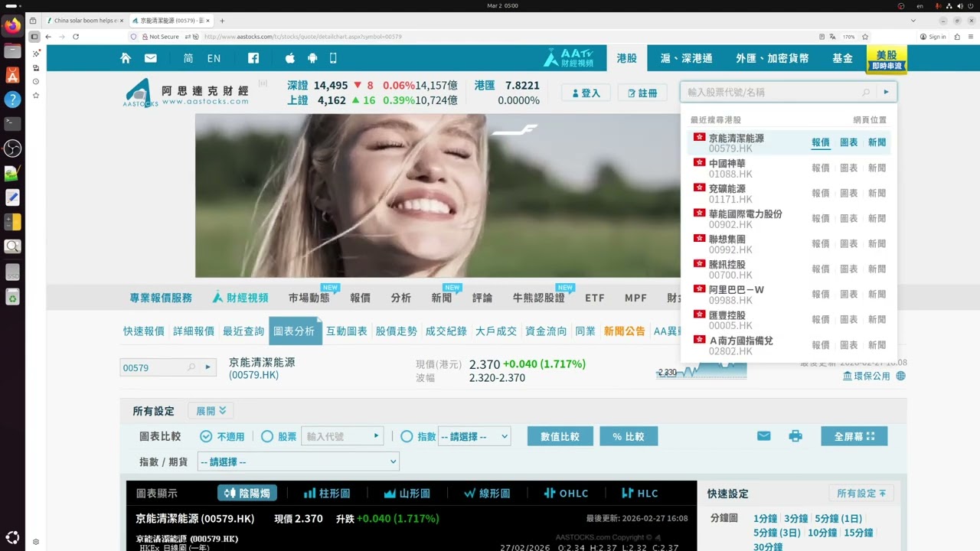
Task: Click the print chart icon
Action: click(x=795, y=436)
